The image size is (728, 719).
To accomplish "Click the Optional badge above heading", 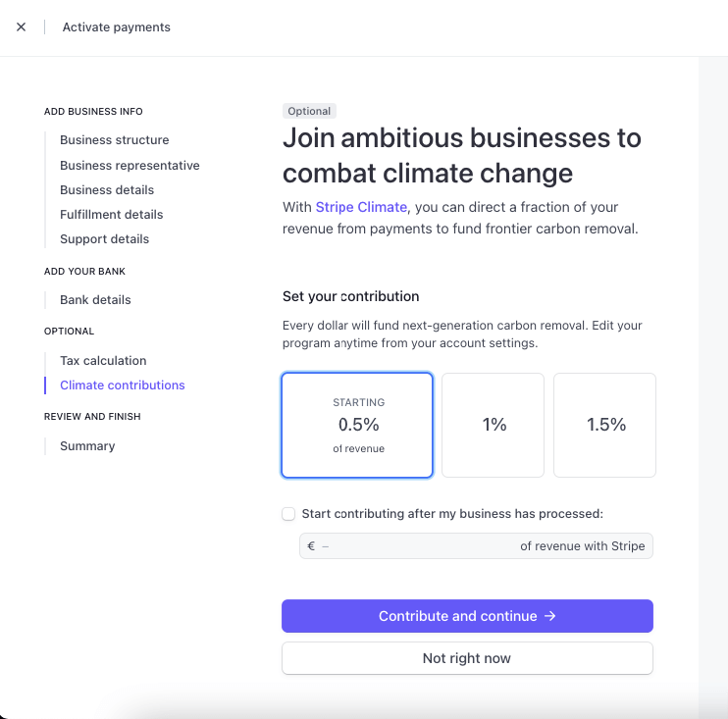I will click(x=310, y=111).
